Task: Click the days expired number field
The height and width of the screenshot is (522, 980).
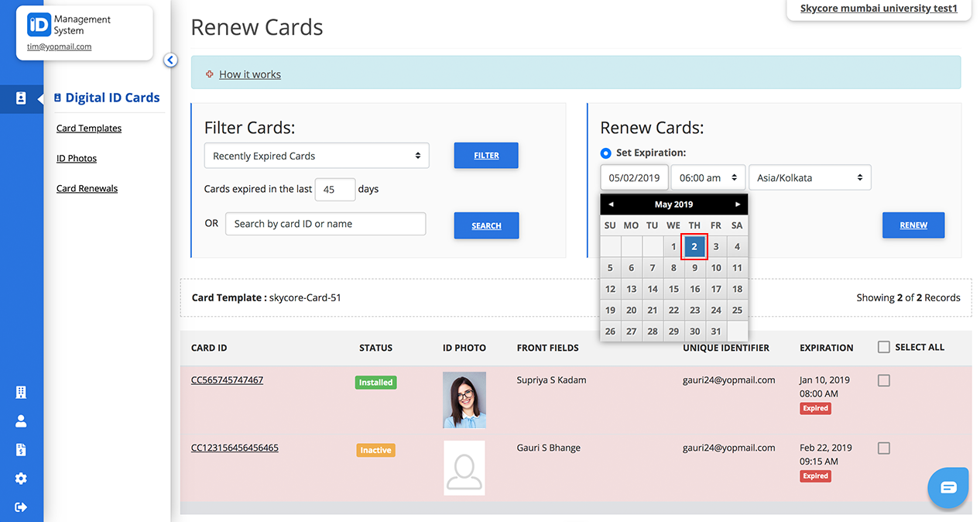Action: pos(335,189)
